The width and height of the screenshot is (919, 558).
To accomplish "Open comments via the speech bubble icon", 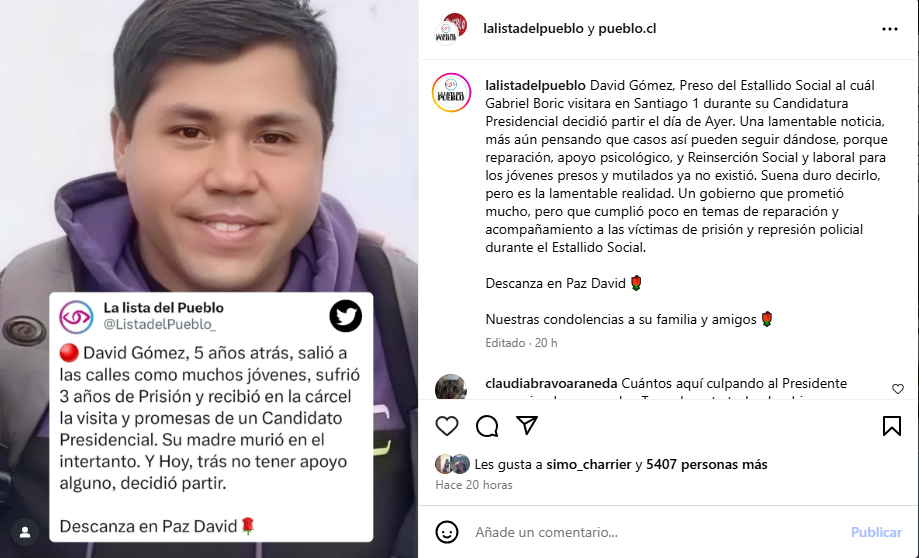I will coord(487,426).
